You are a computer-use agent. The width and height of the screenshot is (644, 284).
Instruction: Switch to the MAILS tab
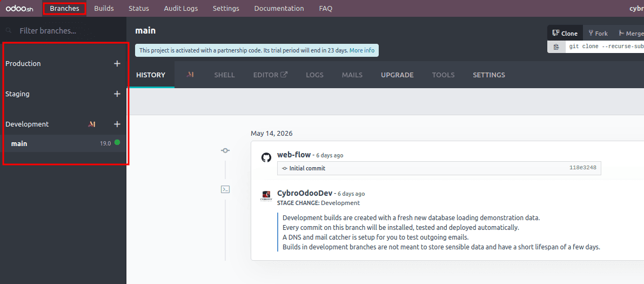352,75
